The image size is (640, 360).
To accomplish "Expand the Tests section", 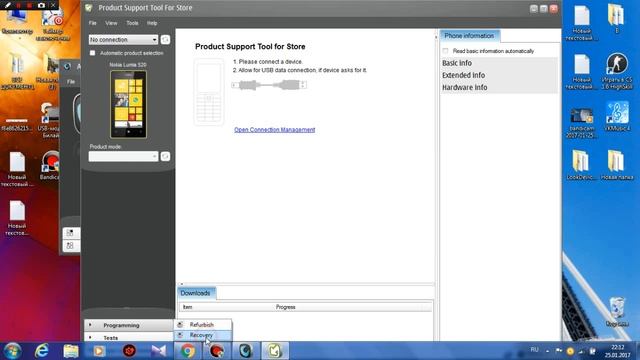I will [x=129, y=337].
